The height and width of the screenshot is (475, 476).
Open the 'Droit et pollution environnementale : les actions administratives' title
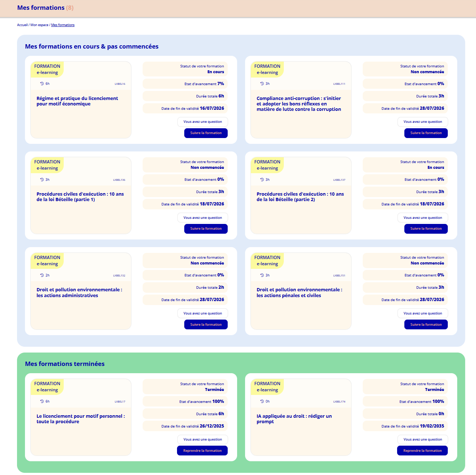tap(79, 292)
